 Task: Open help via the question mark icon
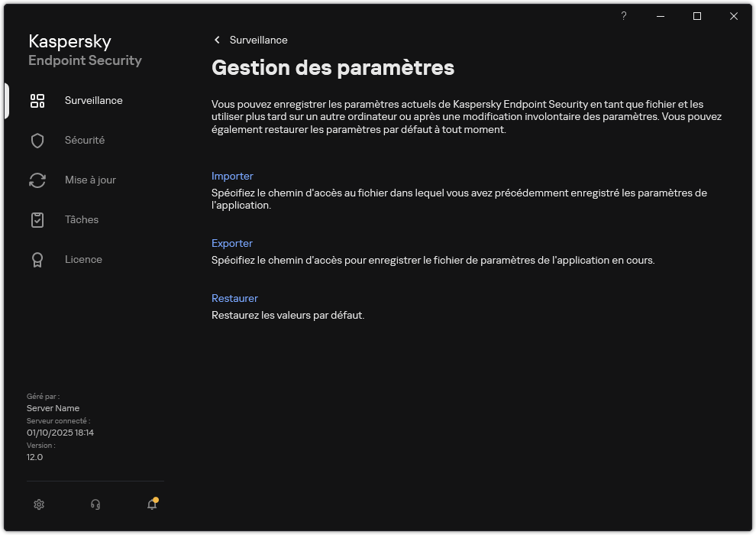[623, 16]
